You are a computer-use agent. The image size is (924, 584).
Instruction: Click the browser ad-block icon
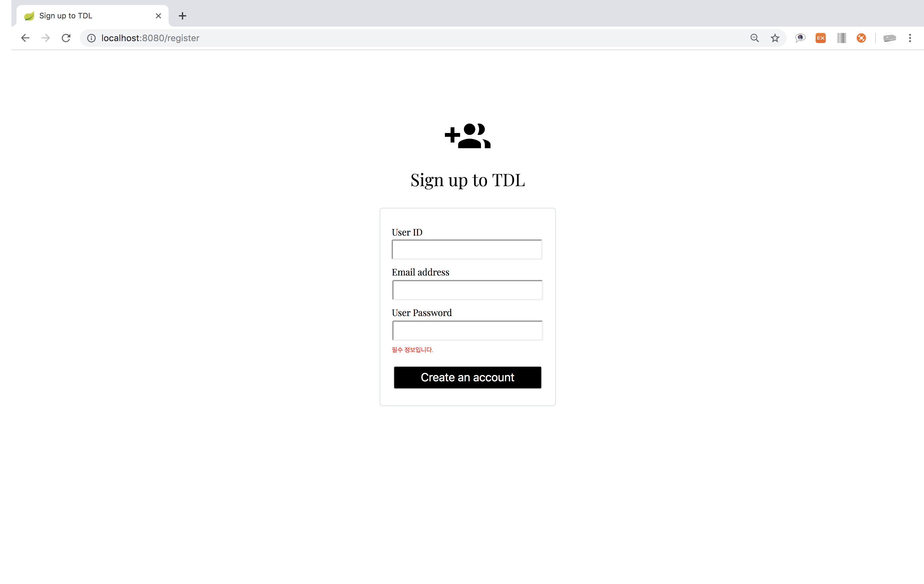click(861, 38)
